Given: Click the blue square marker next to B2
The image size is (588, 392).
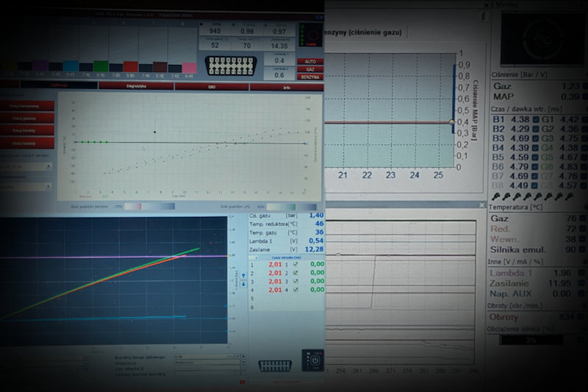Looking at the screenshot, I should click(x=536, y=129).
